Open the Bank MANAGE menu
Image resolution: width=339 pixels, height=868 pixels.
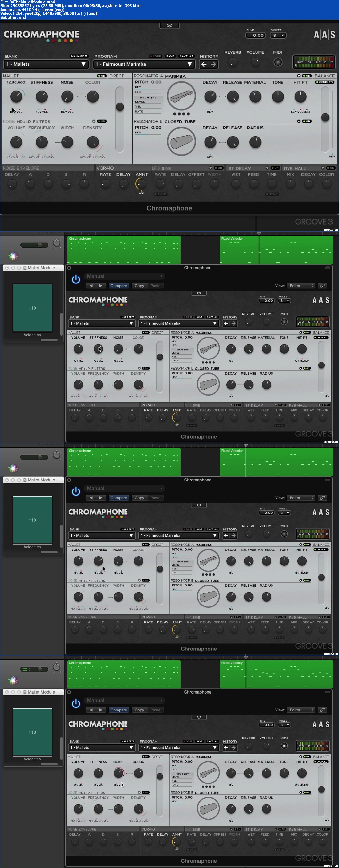[x=79, y=56]
